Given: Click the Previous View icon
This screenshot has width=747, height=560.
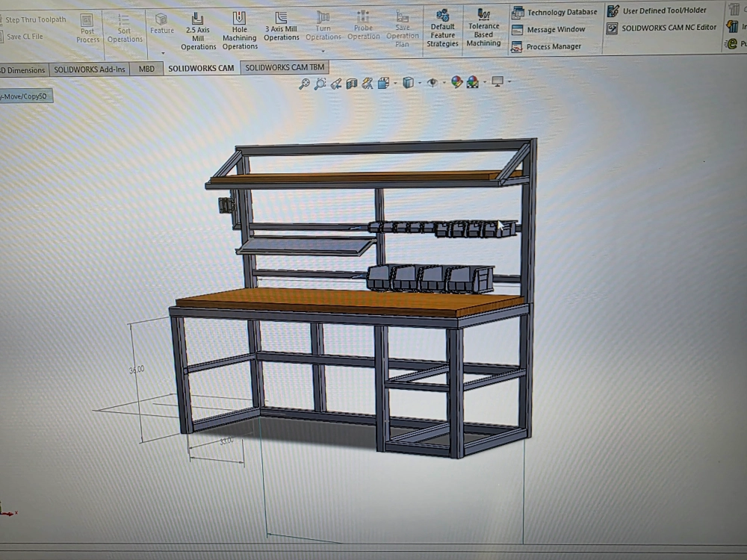Looking at the screenshot, I should [x=336, y=84].
